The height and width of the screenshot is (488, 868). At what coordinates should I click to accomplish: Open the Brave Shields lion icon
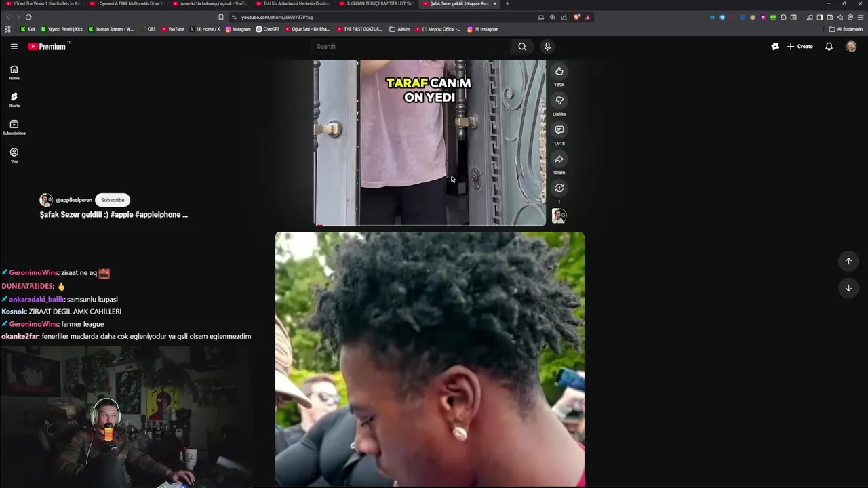pos(576,17)
